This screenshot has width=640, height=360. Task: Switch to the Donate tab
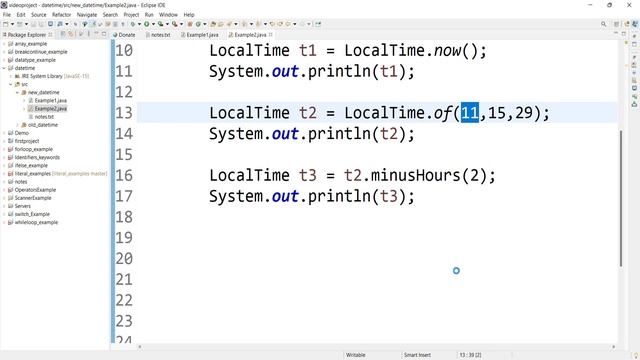(x=124, y=35)
